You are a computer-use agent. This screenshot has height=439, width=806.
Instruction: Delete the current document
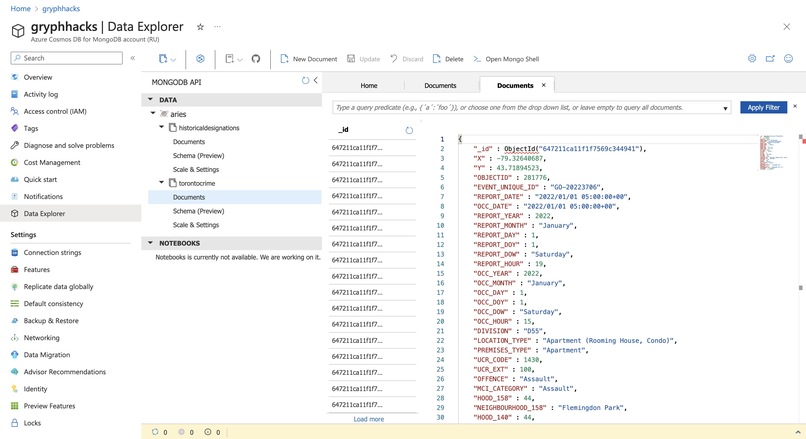448,59
